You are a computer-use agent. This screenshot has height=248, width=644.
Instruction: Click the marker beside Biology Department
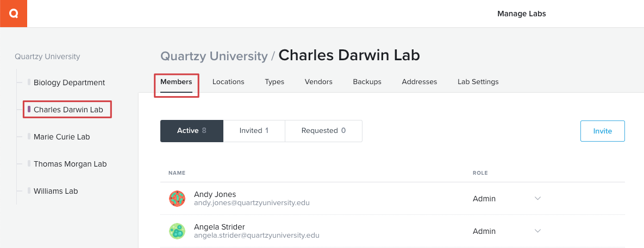tap(29, 82)
